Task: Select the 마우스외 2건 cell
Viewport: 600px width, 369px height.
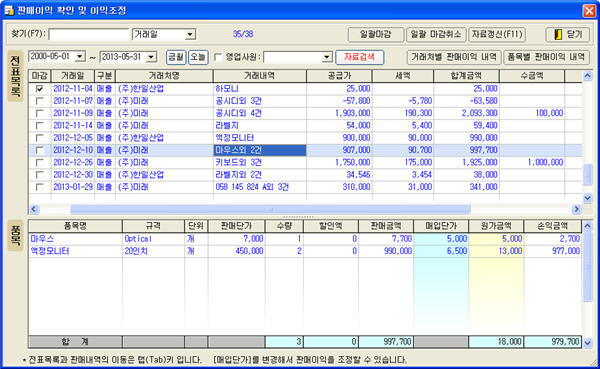Action: 260,150
